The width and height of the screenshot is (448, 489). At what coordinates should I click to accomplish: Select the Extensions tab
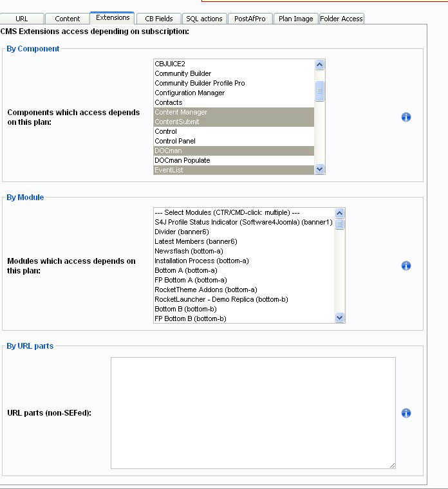click(x=112, y=18)
